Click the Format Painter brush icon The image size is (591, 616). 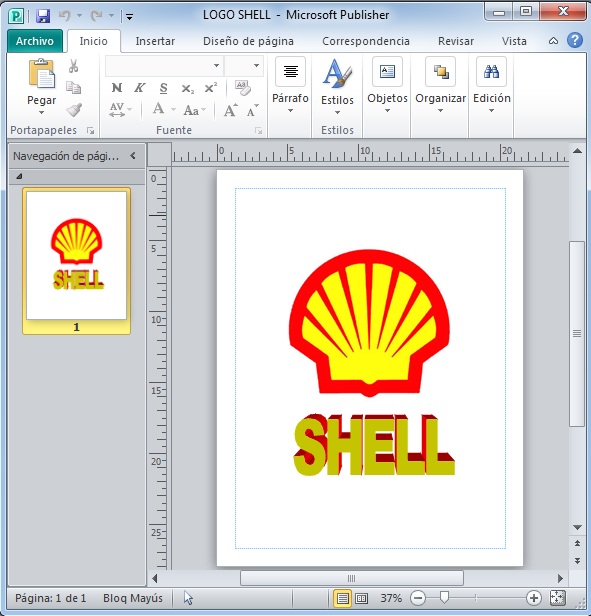[x=74, y=110]
